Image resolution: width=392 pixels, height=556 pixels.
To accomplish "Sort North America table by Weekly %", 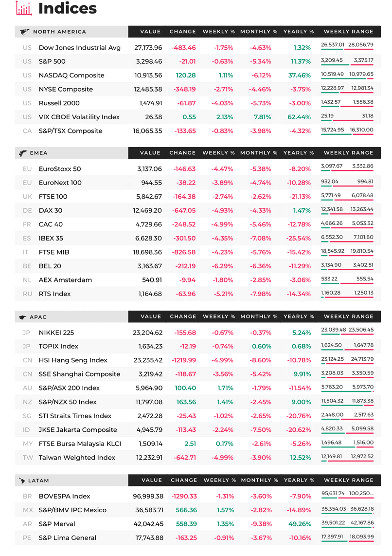I will coord(219,32).
